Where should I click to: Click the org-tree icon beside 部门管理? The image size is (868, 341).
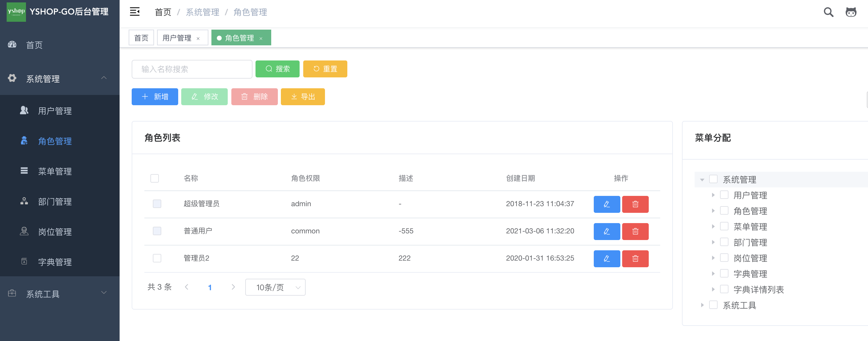[x=24, y=201]
